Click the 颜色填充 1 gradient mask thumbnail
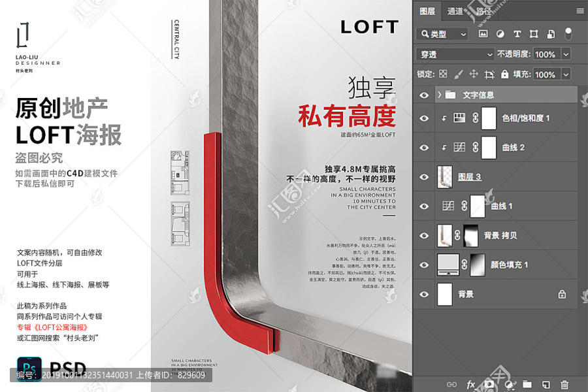 pyautogui.click(x=478, y=265)
